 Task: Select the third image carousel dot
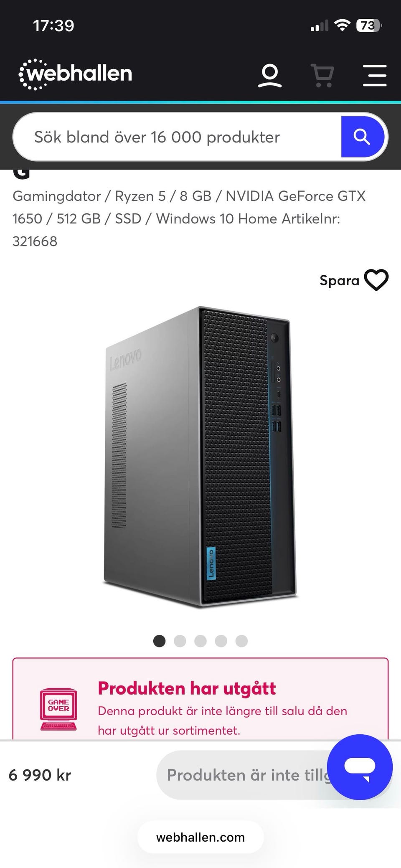pyautogui.click(x=200, y=641)
